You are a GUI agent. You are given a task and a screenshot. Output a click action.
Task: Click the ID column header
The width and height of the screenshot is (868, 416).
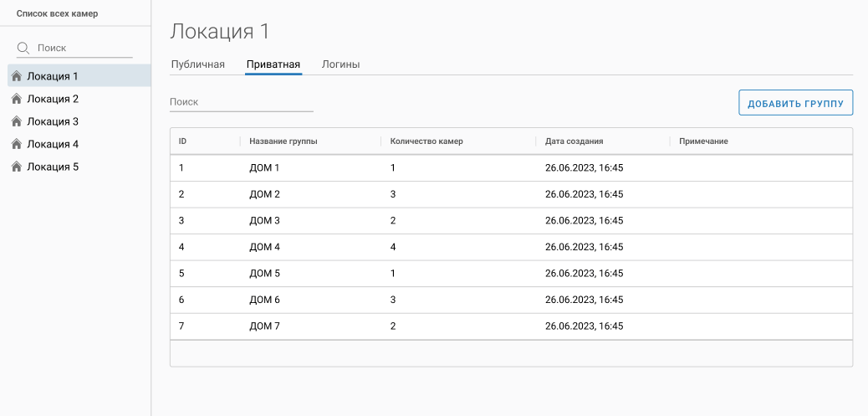(182, 141)
